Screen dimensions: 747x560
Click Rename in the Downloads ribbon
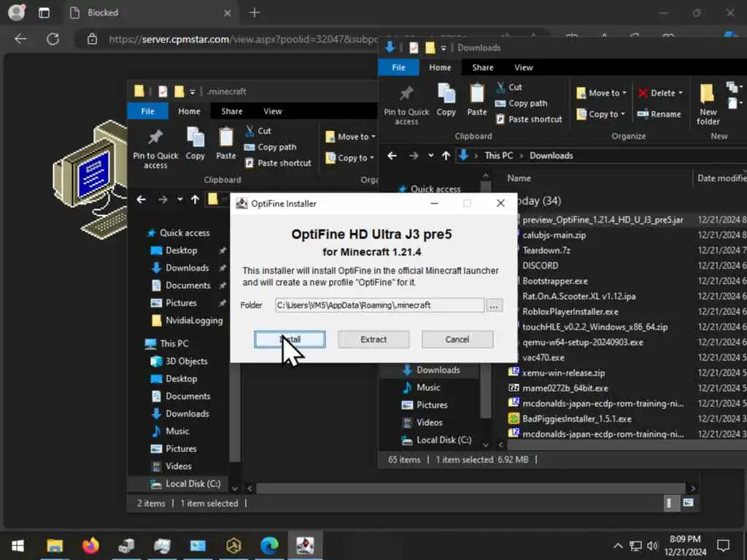(x=659, y=114)
